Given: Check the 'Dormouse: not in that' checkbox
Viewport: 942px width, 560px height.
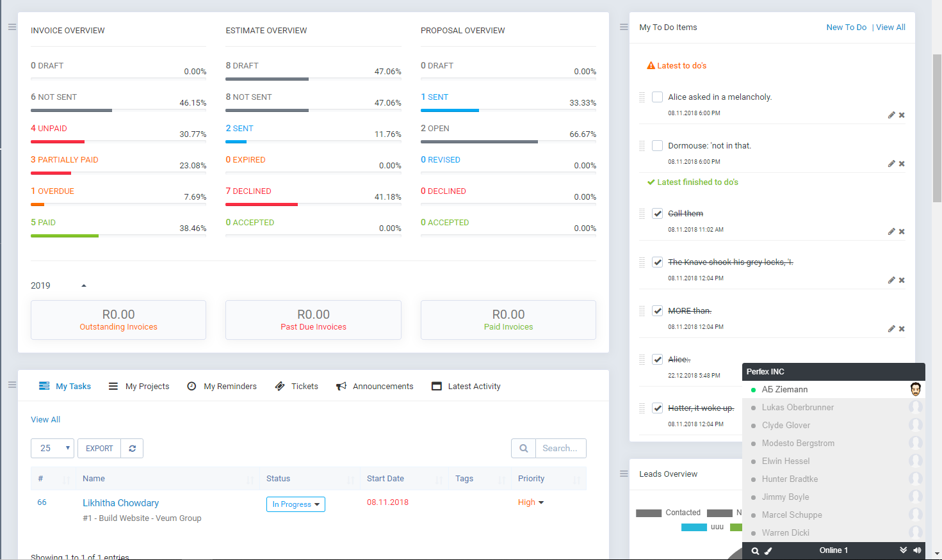Looking at the screenshot, I should 657,145.
